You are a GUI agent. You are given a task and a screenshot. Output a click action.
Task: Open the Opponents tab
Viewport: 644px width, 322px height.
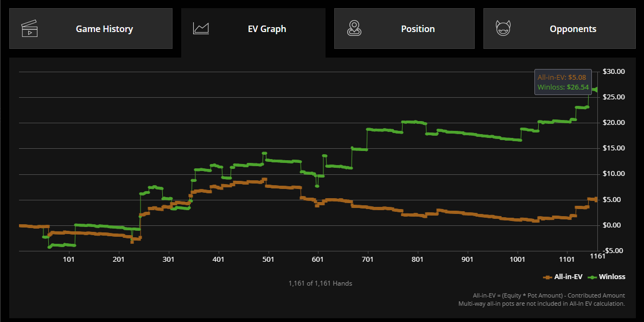559,28
